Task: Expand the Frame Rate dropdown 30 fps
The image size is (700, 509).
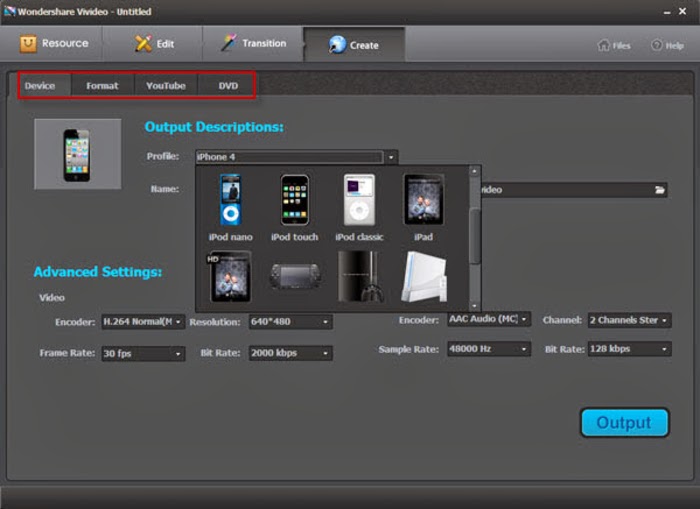Action: tap(143, 354)
